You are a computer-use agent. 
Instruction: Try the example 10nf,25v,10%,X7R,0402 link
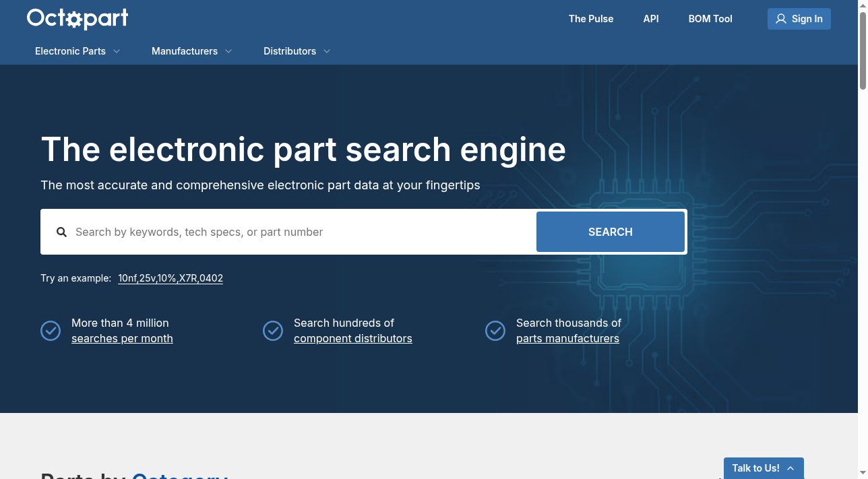170,278
